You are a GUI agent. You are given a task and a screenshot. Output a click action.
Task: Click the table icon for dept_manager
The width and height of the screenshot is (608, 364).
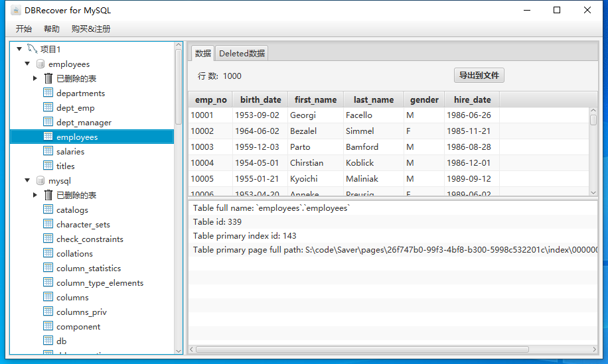pos(48,121)
